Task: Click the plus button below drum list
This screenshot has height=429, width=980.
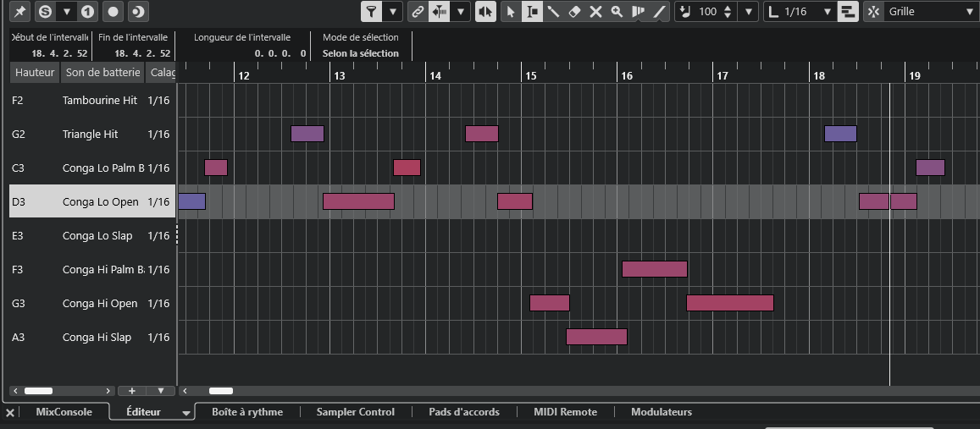Action: click(132, 391)
